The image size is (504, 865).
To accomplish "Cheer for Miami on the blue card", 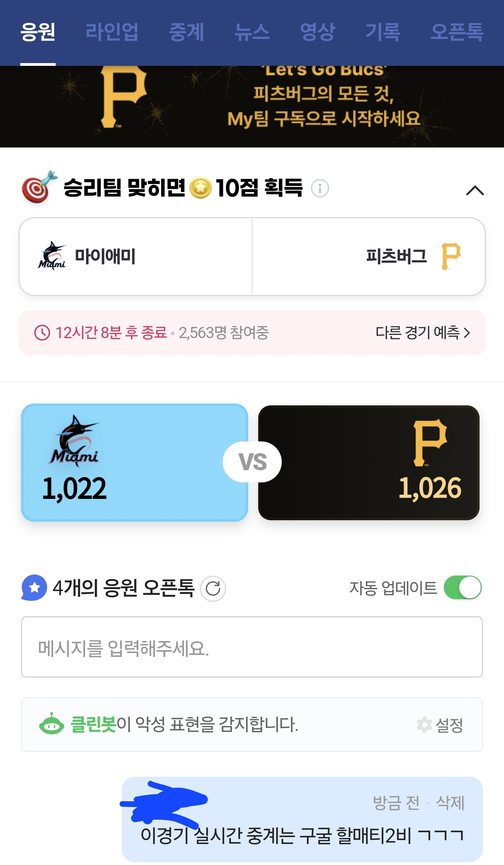I will pyautogui.click(x=135, y=462).
